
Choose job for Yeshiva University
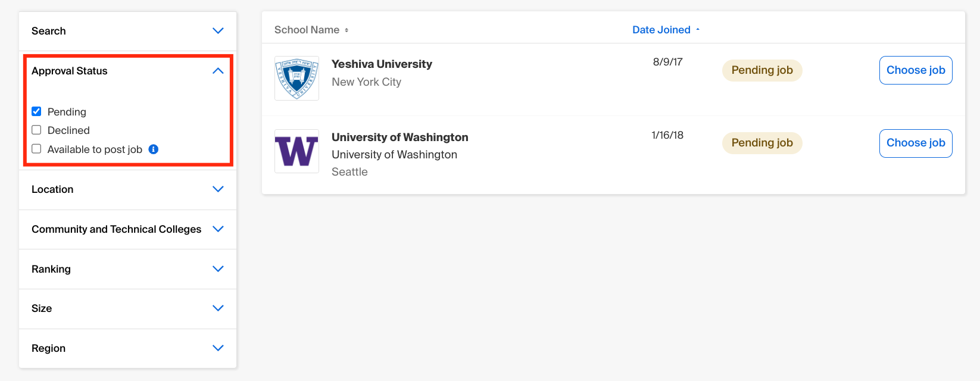click(916, 70)
